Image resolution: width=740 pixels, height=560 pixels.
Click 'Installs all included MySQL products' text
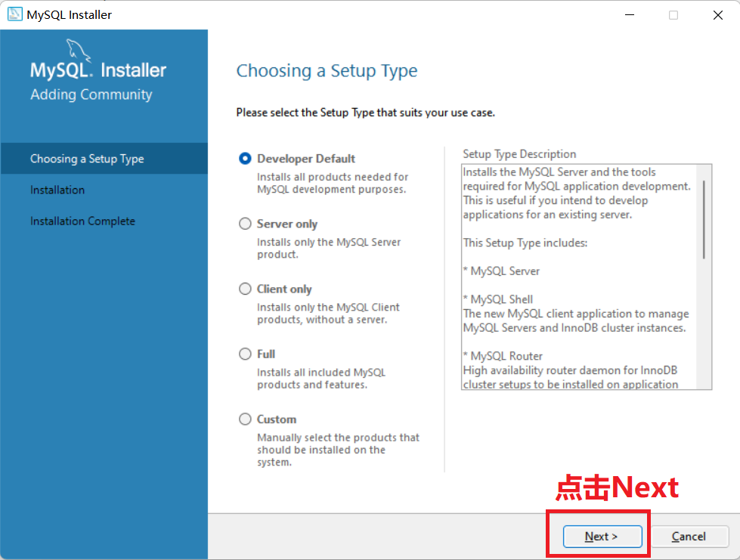(321, 379)
